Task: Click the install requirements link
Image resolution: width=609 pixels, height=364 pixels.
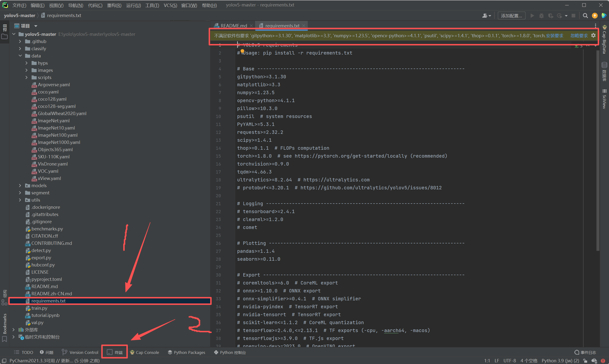Action: [x=554, y=36]
